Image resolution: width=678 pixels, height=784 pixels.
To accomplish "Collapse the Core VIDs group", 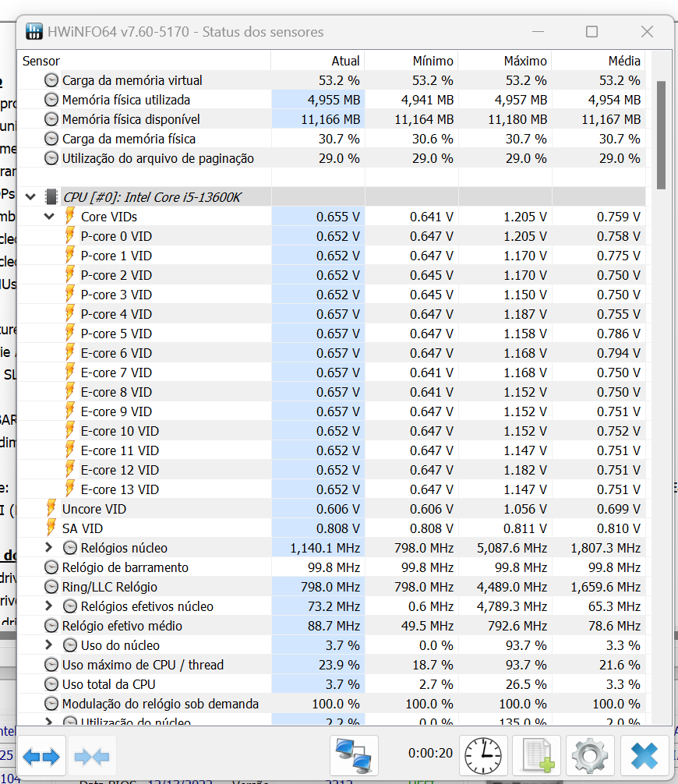I will click(49, 217).
